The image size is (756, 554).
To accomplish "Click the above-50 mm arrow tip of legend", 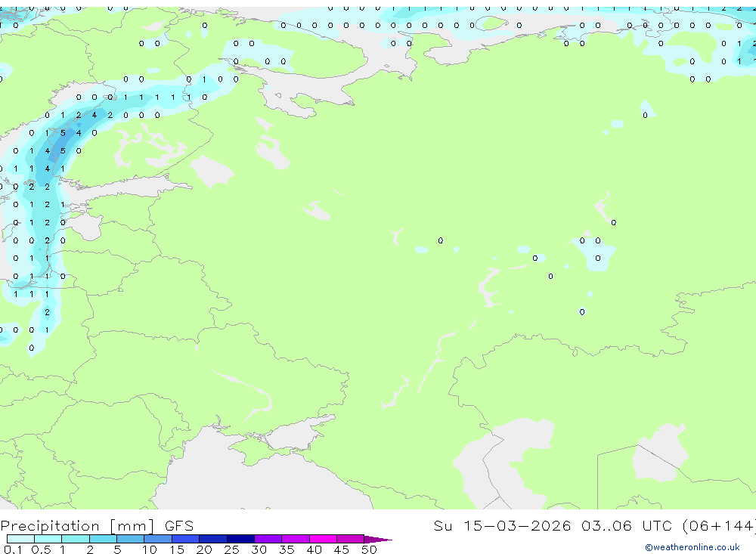I will (x=378, y=539).
